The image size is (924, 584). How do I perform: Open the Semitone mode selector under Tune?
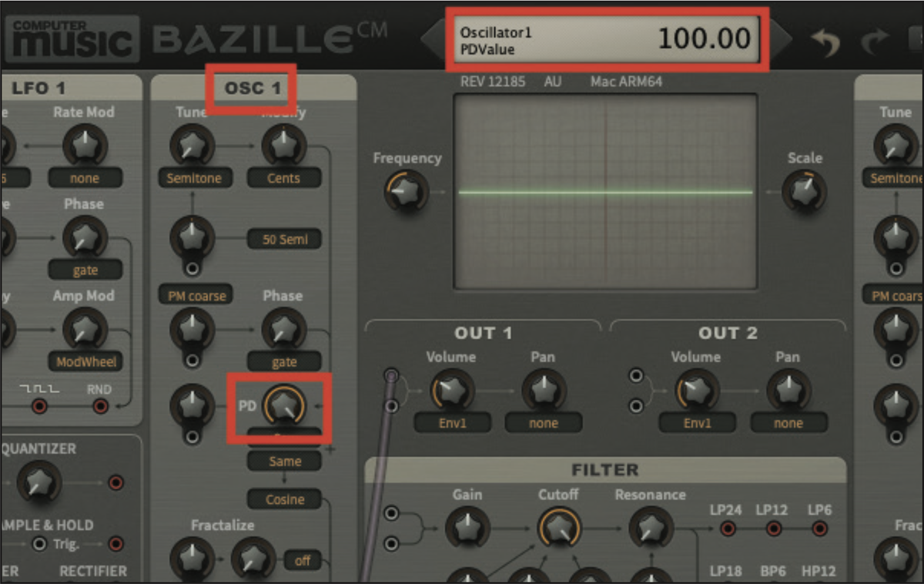coord(194,178)
